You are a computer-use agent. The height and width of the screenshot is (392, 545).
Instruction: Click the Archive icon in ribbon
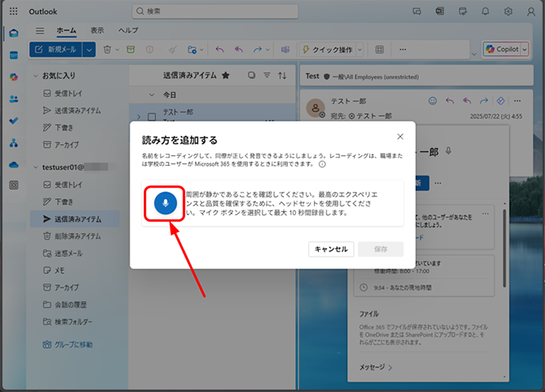131,50
